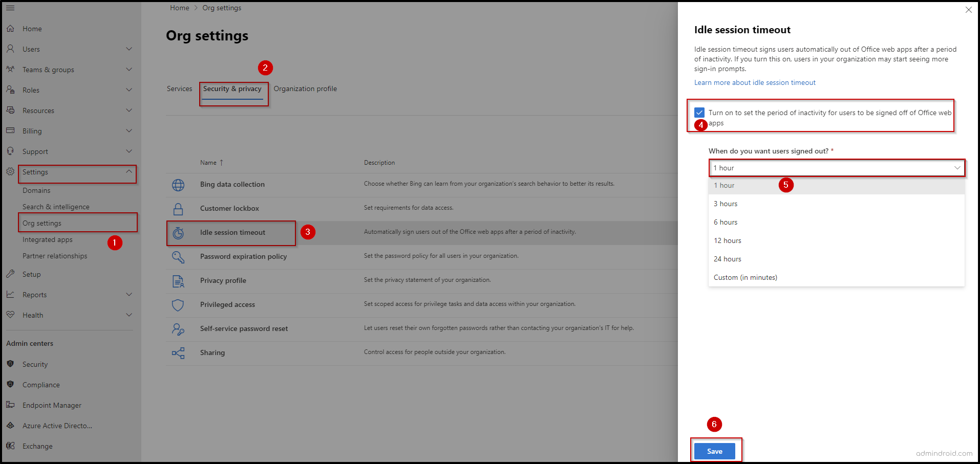Switch to the Organization profile tab
Viewport: 980px width, 464px height.
[x=305, y=89]
